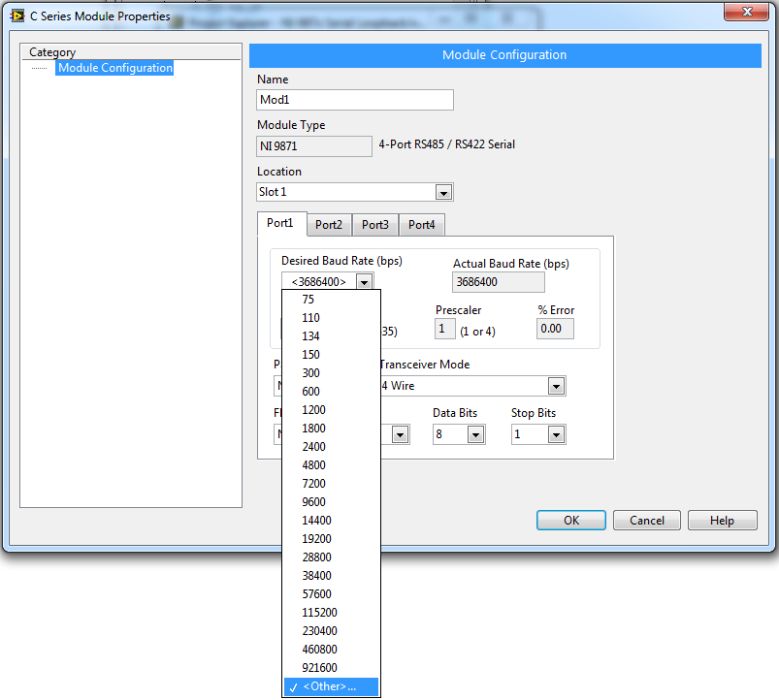Choose 38400 baud rate option

click(x=331, y=575)
